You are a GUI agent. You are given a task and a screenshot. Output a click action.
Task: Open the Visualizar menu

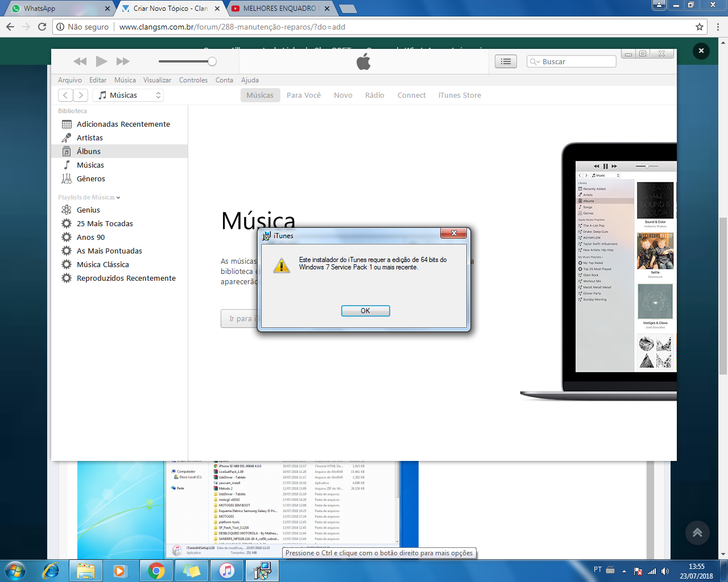pos(157,80)
